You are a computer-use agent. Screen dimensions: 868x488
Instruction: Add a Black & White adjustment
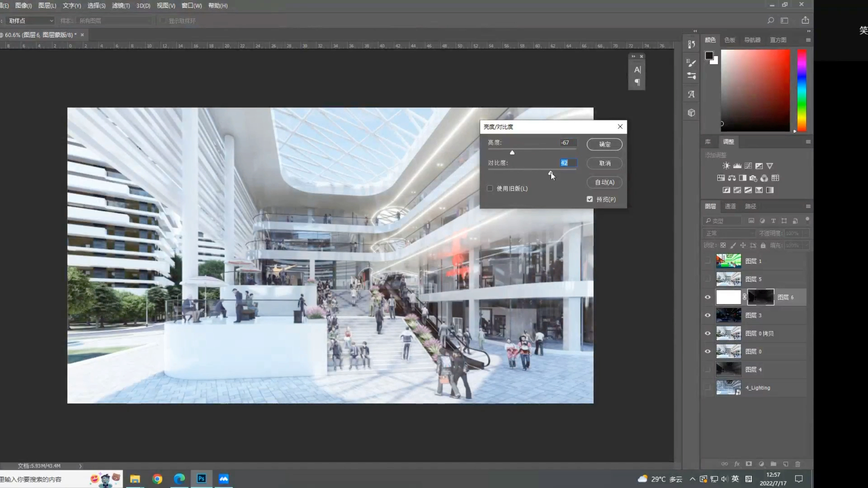[x=743, y=178]
